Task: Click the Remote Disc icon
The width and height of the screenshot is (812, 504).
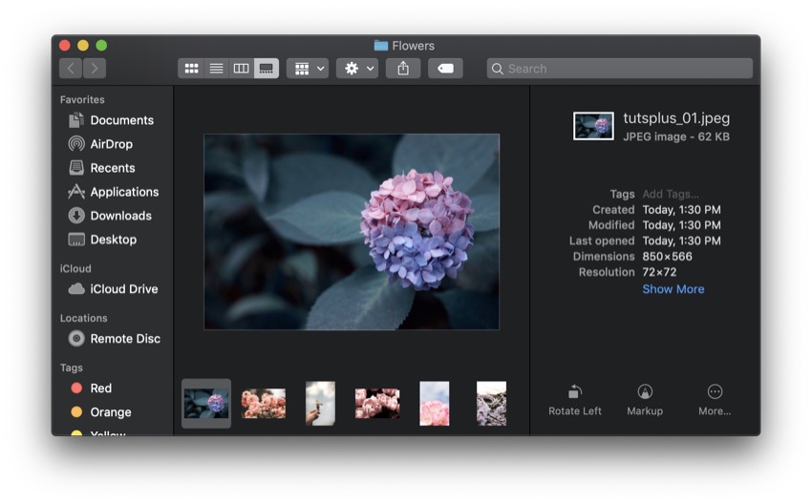Action: [x=76, y=339]
